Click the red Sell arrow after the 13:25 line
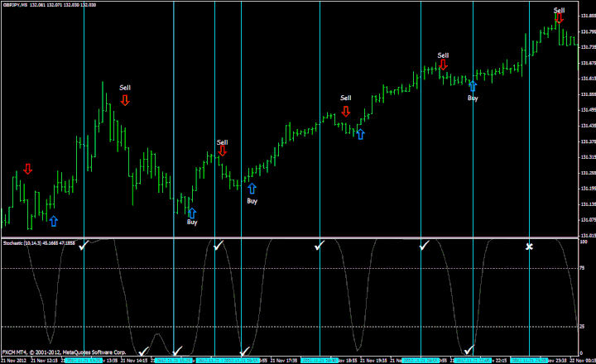This screenshot has height=364, width=596. pos(125,100)
